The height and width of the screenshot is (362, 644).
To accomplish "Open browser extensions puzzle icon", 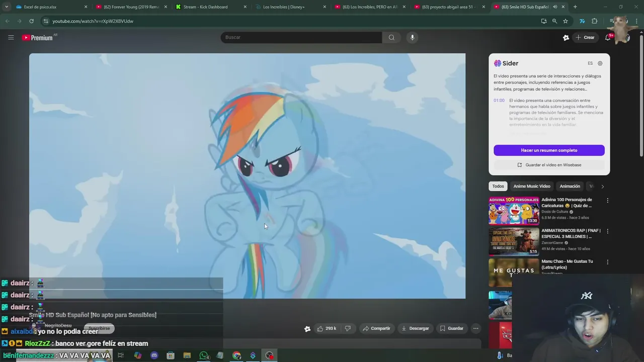I will (x=594, y=21).
